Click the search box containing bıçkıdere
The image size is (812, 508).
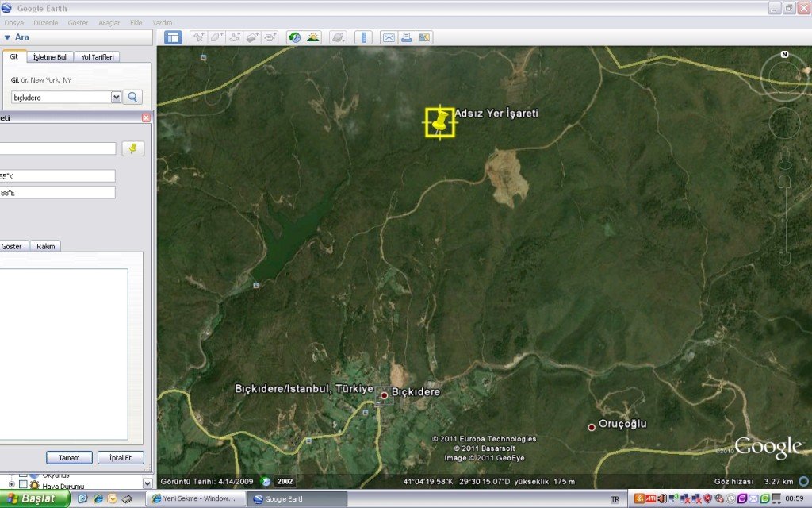point(61,97)
